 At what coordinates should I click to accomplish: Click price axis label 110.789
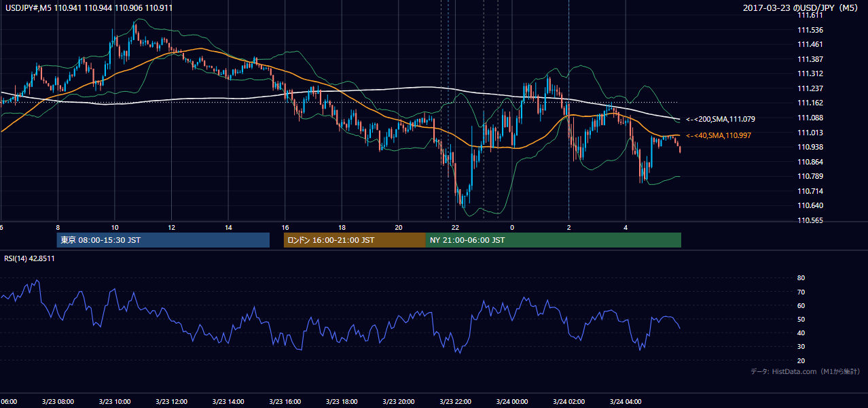(x=810, y=176)
